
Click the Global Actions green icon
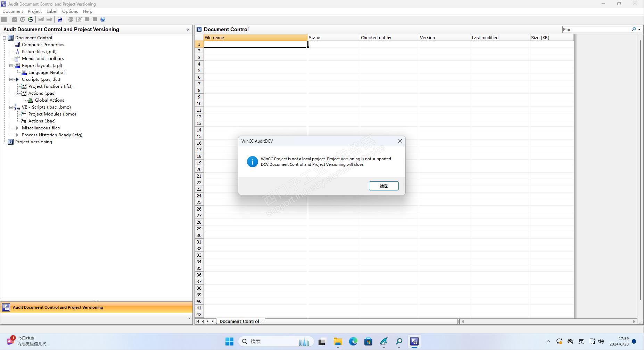31,100
